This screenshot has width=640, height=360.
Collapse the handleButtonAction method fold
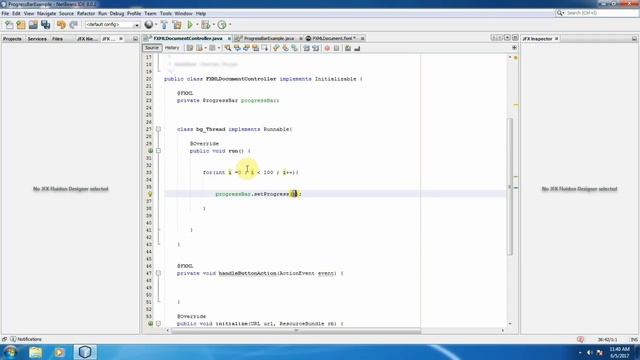click(158, 273)
